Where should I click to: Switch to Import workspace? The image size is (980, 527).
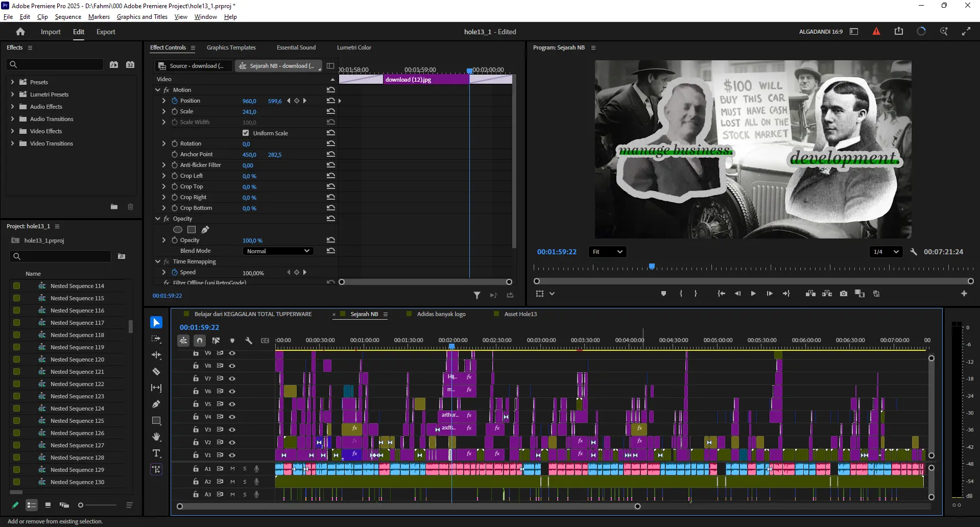pos(51,32)
